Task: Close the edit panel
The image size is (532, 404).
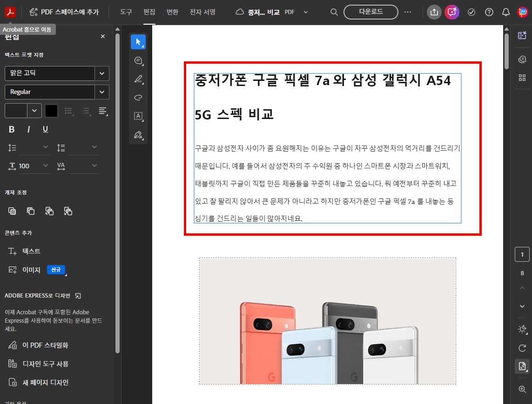Action: click(x=103, y=36)
